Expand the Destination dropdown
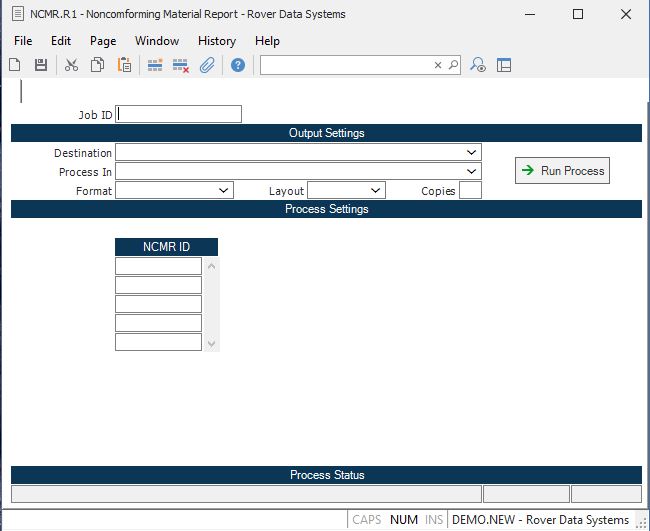650x531 pixels. tap(472, 152)
